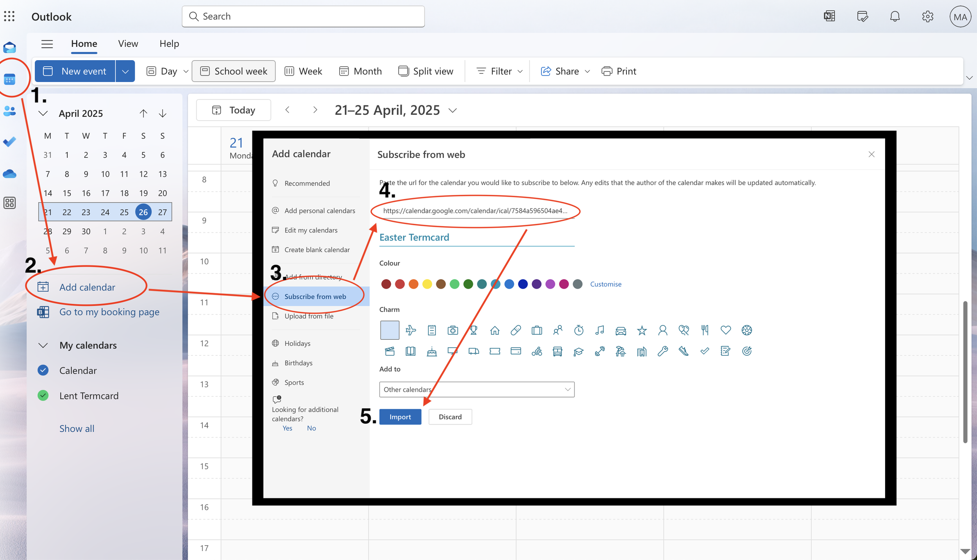Viewport: 977px width, 560px height.
Task: Toggle the Lent Termcard calendar checkbox
Action: point(43,396)
